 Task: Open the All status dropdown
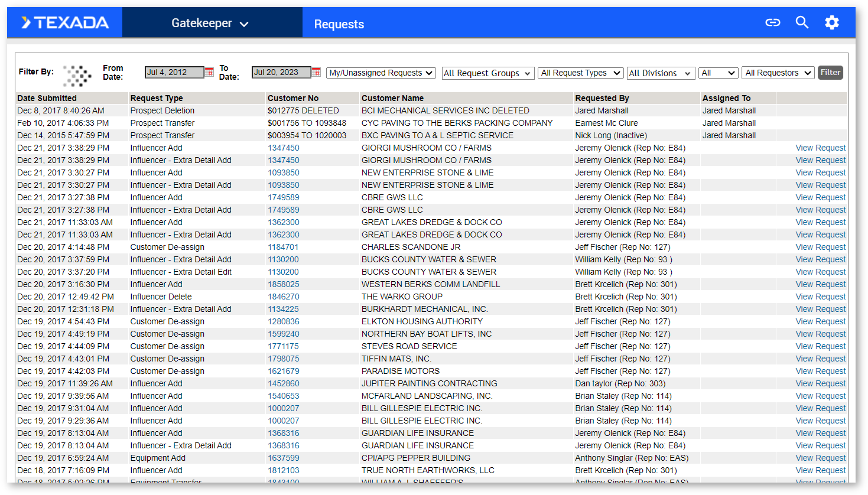click(718, 73)
